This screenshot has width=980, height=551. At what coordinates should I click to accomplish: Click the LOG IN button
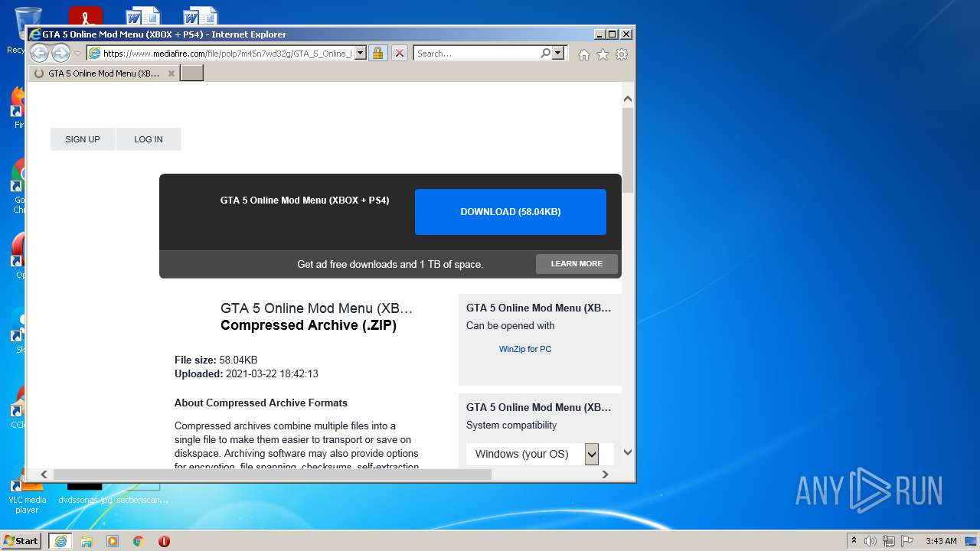pyautogui.click(x=149, y=139)
